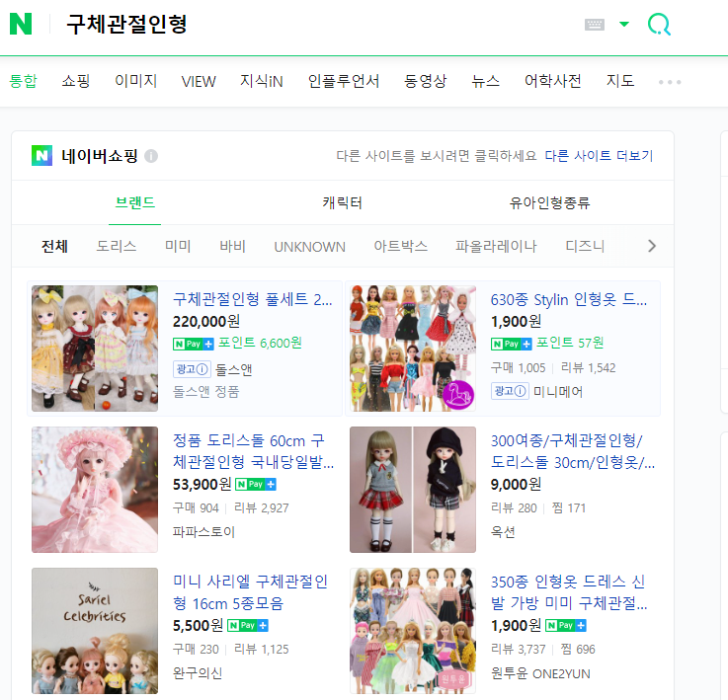Open the 630종 Stylin 인형옷 product link
The width and height of the screenshot is (728, 700).
569,299
